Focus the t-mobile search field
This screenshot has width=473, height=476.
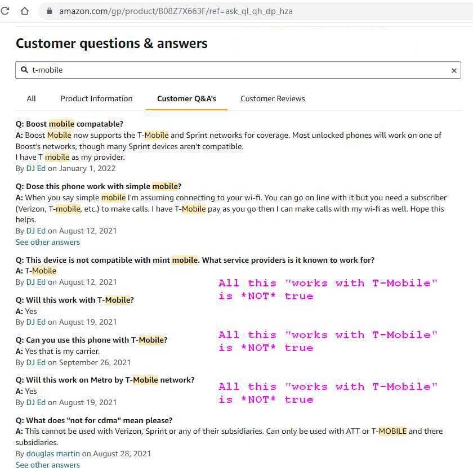coord(236,70)
